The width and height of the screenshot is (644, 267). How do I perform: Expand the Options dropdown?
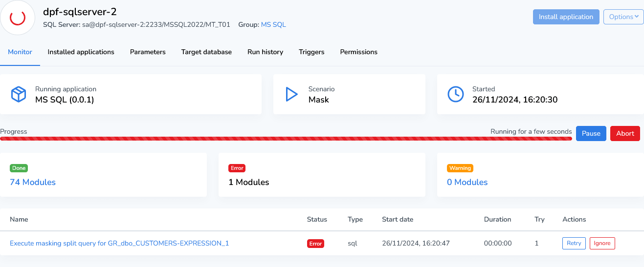tap(623, 17)
